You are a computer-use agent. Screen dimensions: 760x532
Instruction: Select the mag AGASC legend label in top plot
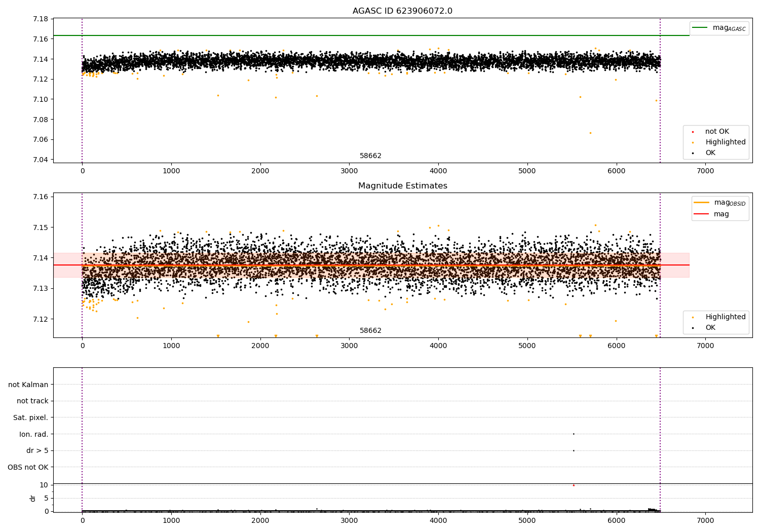(x=729, y=28)
